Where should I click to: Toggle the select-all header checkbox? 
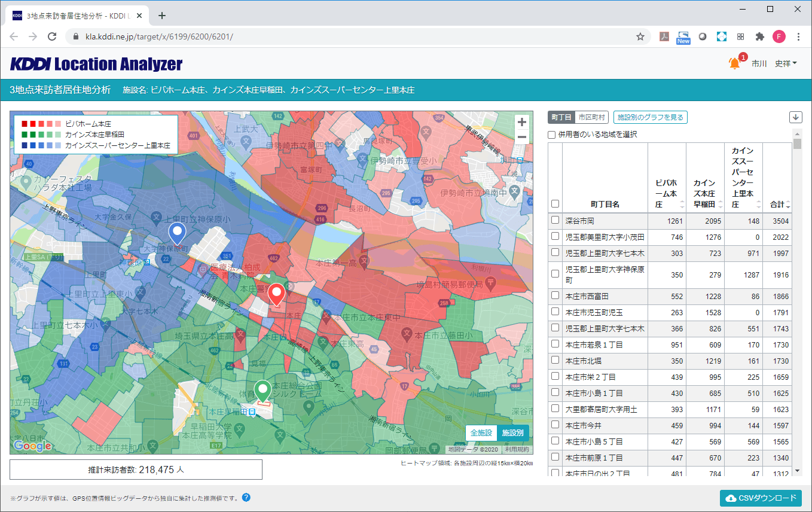(555, 203)
